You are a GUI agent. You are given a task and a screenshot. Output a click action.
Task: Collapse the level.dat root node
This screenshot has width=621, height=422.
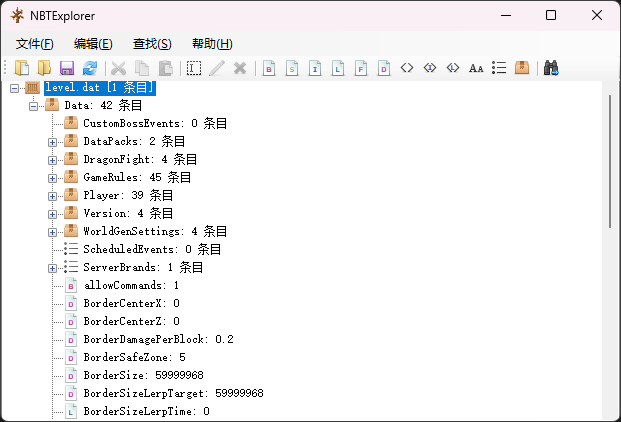click(x=14, y=88)
